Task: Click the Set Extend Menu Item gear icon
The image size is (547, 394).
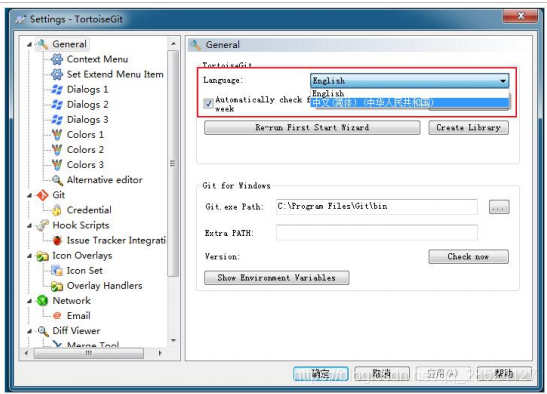Action: pos(57,74)
